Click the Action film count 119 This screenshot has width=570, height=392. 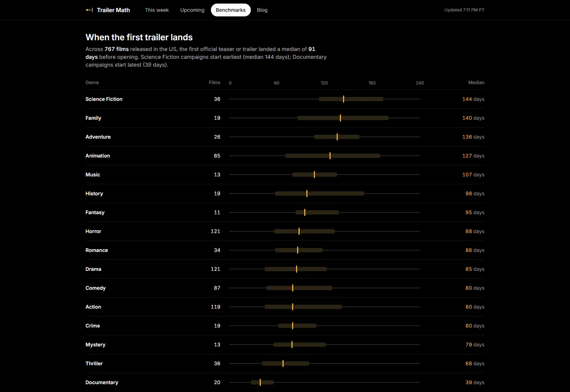point(215,307)
